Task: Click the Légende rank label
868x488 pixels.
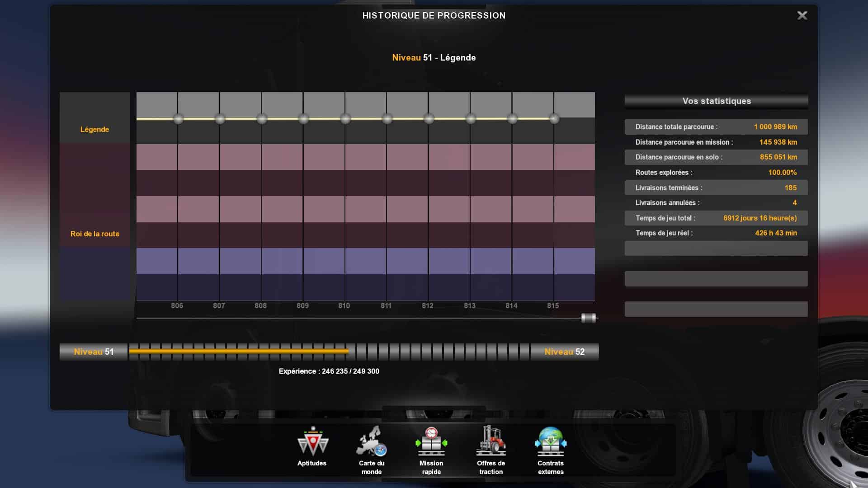Action: click(x=94, y=130)
